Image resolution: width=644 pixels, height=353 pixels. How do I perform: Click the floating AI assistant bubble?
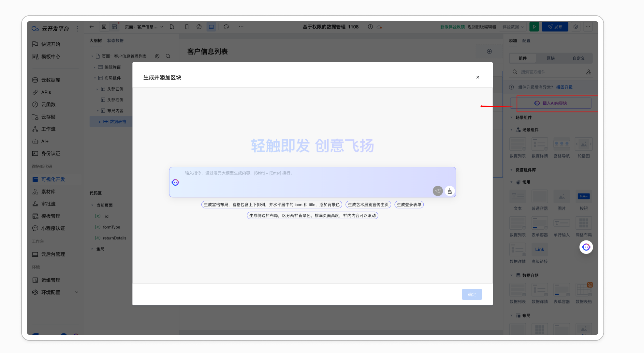(586, 247)
